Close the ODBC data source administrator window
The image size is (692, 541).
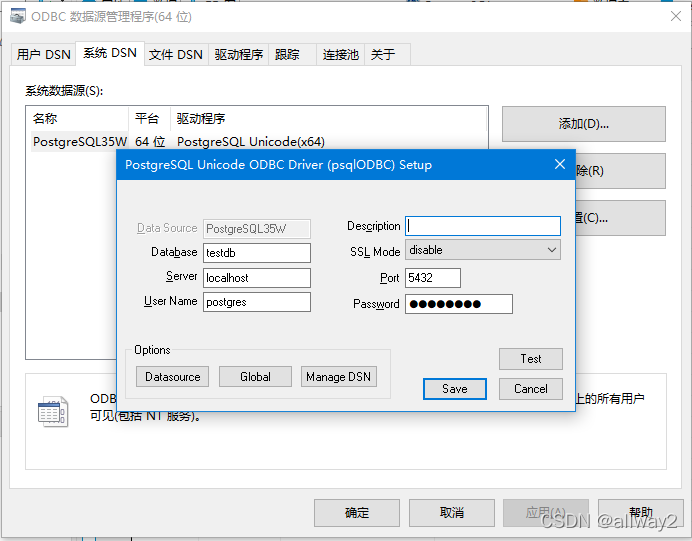click(675, 17)
